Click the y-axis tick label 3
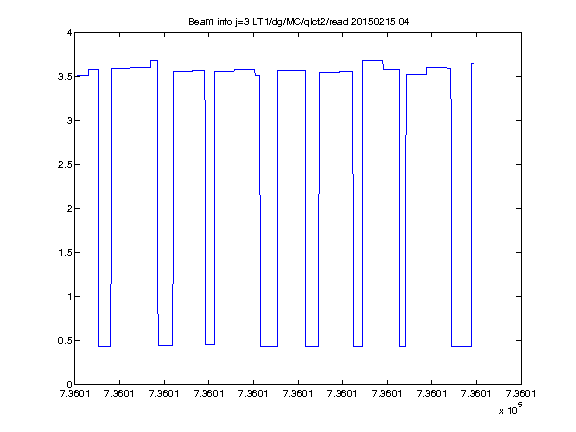Image resolution: width=576 pixels, height=432 pixels. coord(69,120)
